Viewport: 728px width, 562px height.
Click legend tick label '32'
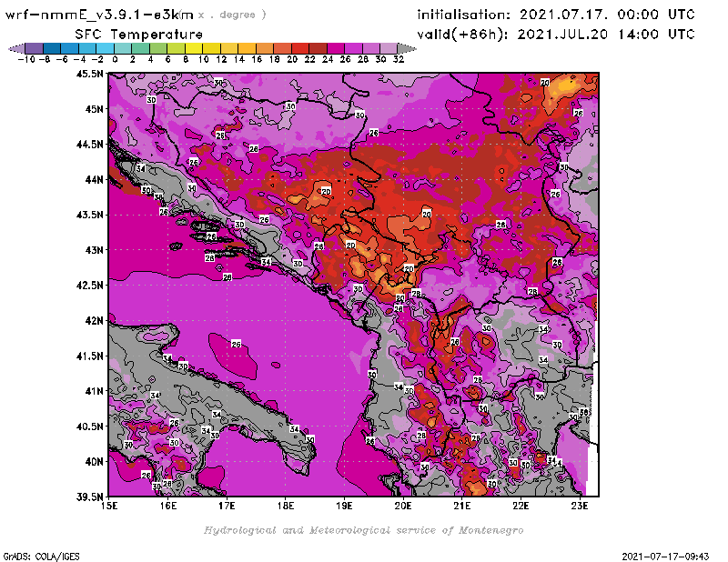[399, 59]
